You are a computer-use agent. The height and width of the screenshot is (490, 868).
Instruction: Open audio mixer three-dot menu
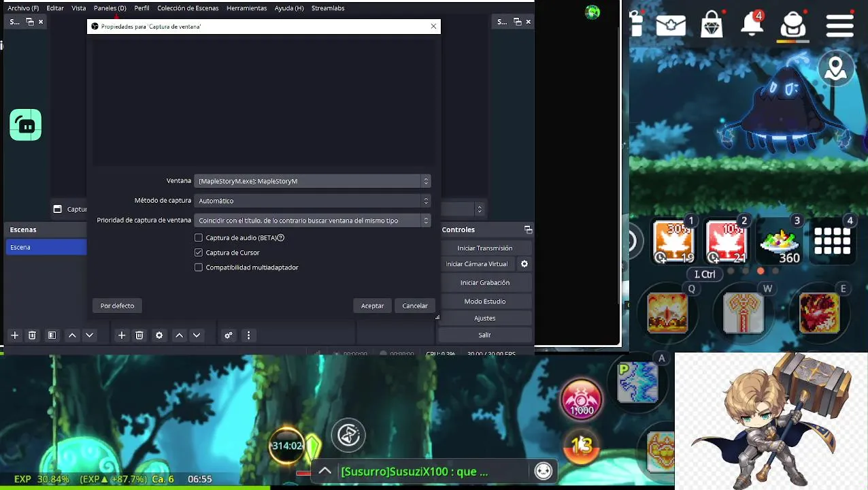coord(248,336)
